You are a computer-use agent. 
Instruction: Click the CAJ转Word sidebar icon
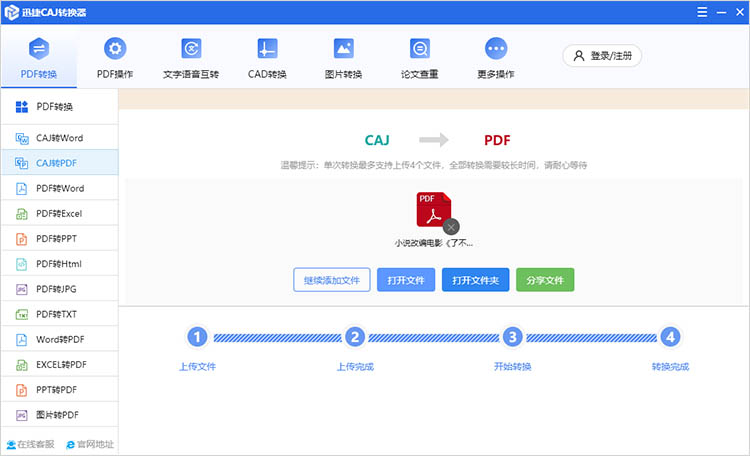point(22,138)
